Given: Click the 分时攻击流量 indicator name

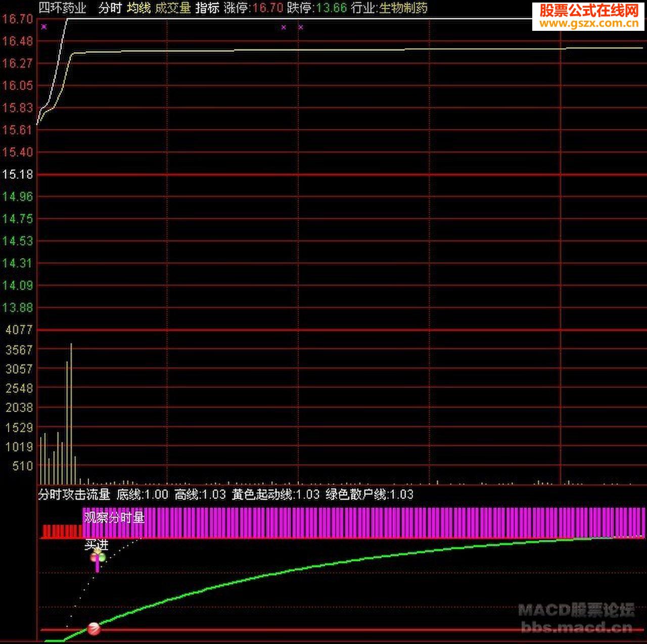Looking at the screenshot, I should [x=74, y=494].
